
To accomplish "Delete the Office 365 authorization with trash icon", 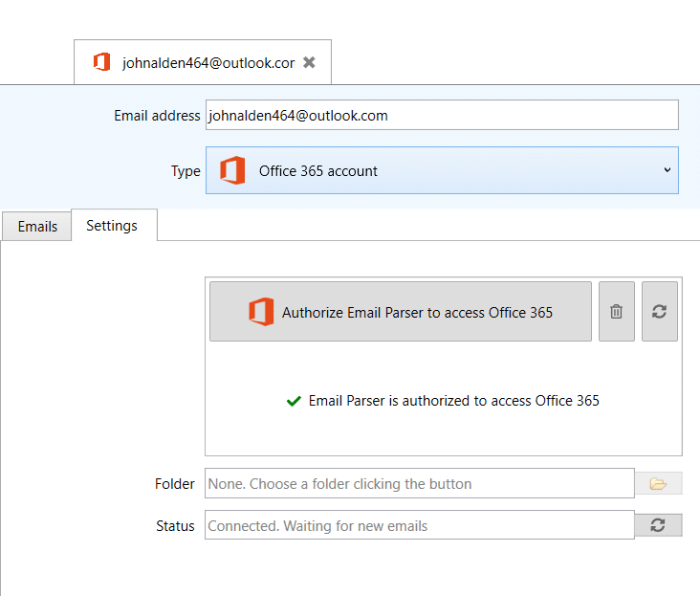I will click(617, 311).
